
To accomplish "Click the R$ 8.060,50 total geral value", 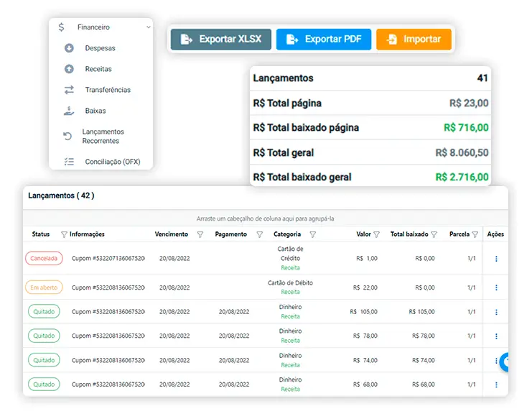I will [x=462, y=153].
